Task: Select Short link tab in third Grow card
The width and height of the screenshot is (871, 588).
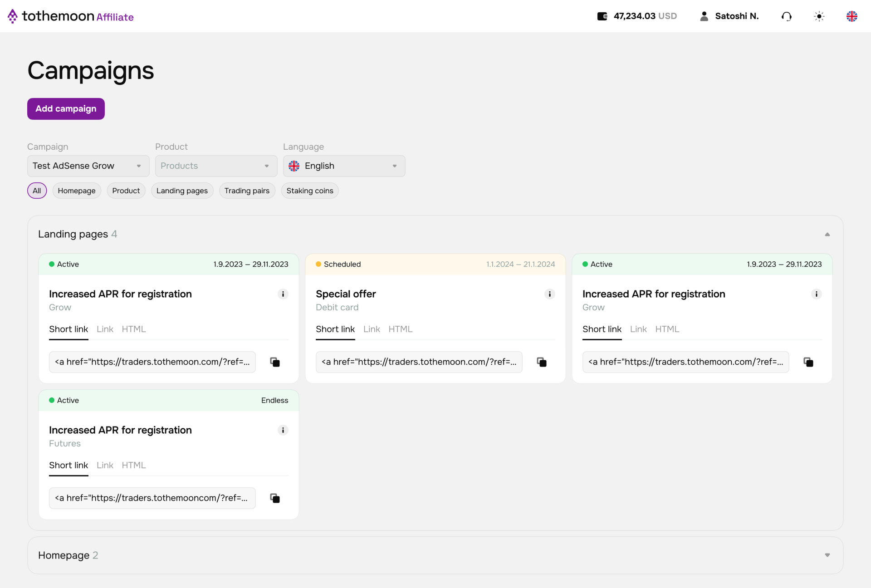Action: pos(602,329)
